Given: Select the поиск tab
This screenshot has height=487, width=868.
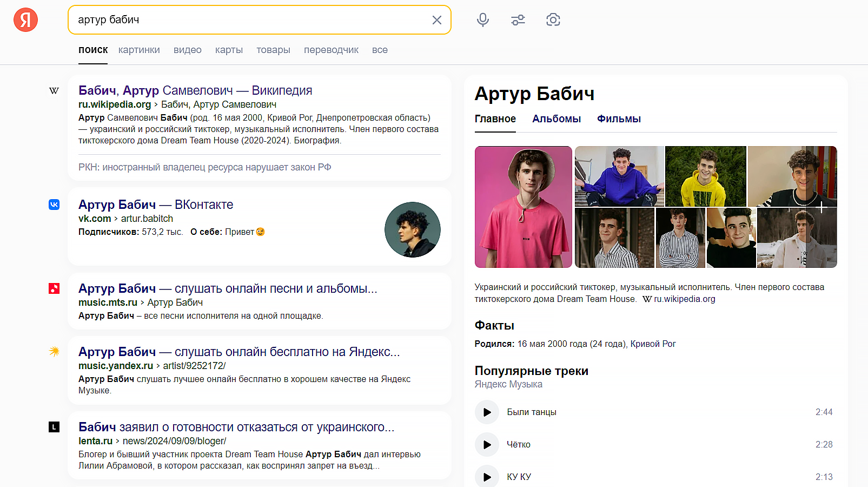Looking at the screenshot, I should (93, 50).
